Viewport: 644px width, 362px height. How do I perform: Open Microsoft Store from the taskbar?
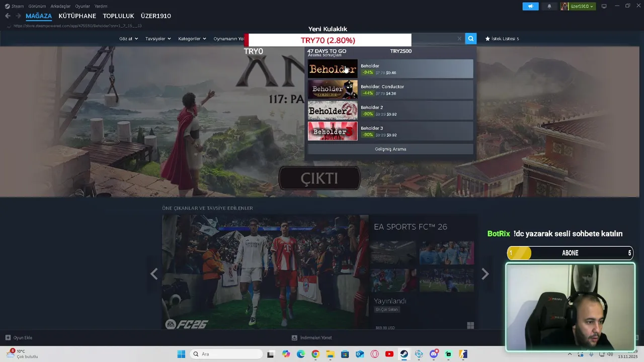(345, 354)
